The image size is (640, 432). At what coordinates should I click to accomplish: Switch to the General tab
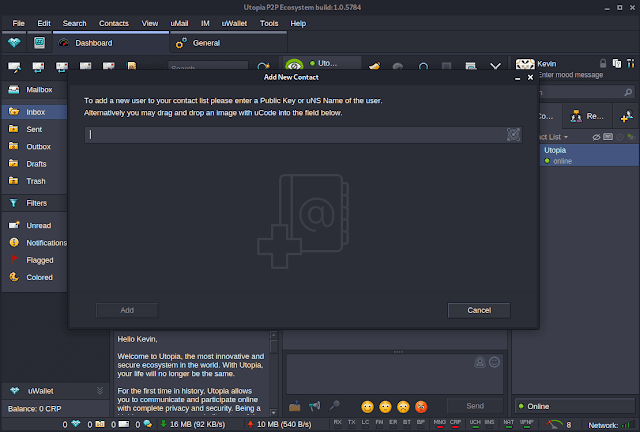[x=205, y=43]
